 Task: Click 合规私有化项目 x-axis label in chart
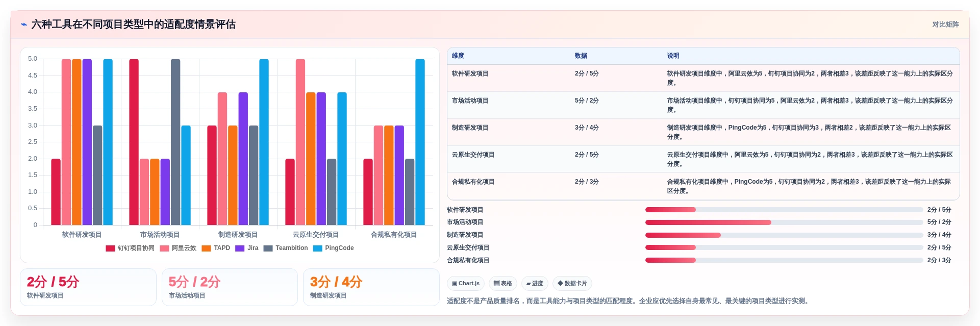pyautogui.click(x=394, y=235)
